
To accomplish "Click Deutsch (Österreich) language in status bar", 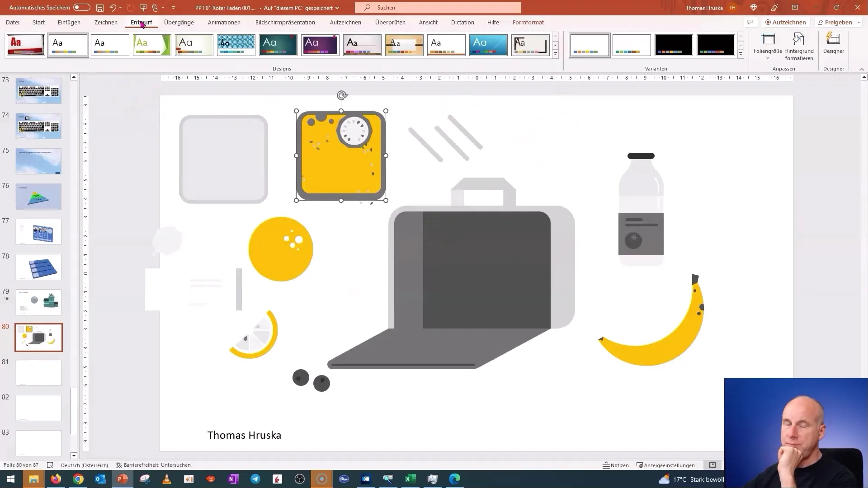I will tap(85, 465).
